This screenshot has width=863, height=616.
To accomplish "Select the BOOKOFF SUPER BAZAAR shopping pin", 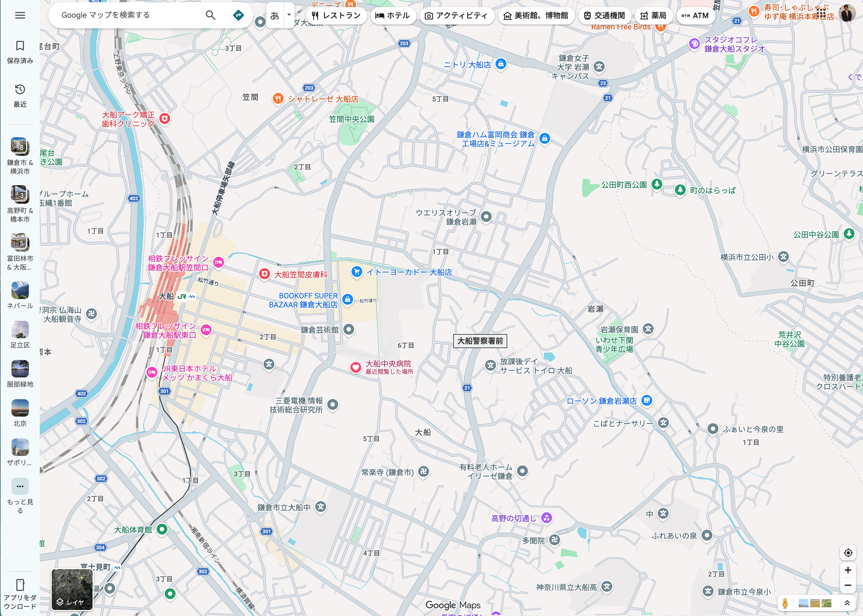I will (x=347, y=299).
